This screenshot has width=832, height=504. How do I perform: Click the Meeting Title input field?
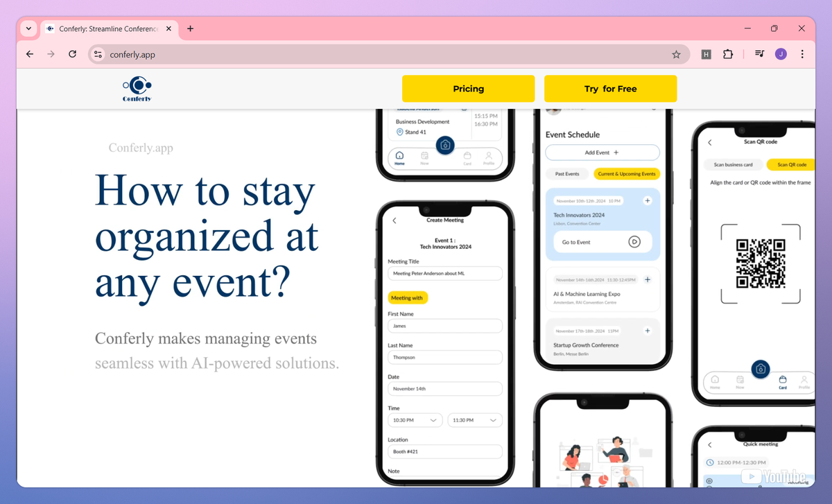(x=445, y=273)
